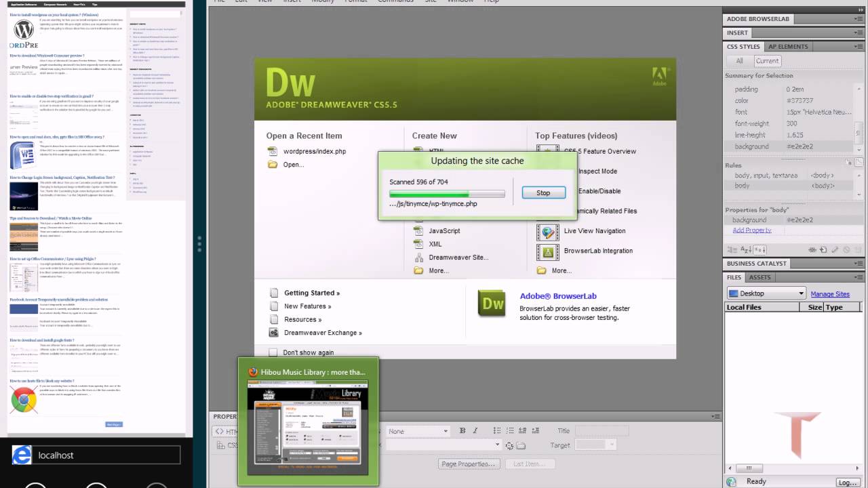Type in the localhost address bar
The height and width of the screenshot is (488, 868).
(x=106, y=455)
